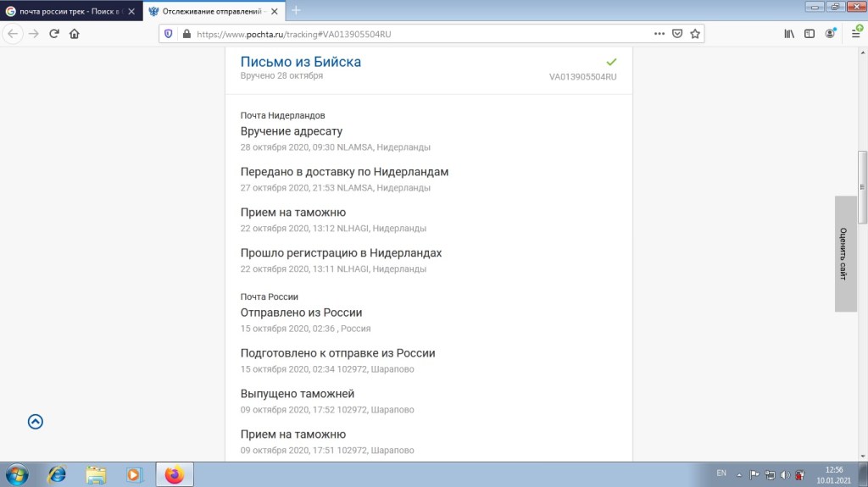Viewport: 868px width, 487px height.
Task: Open the Firefox hamburger application menu
Action: (x=854, y=34)
